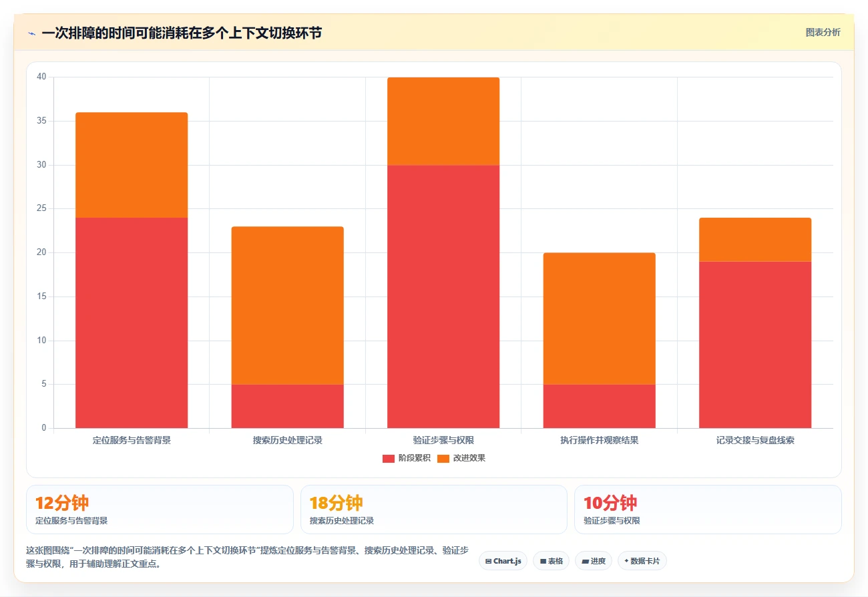Click the lightning icon beside the chart title
Viewport: 868px width, 597px height.
(x=31, y=33)
